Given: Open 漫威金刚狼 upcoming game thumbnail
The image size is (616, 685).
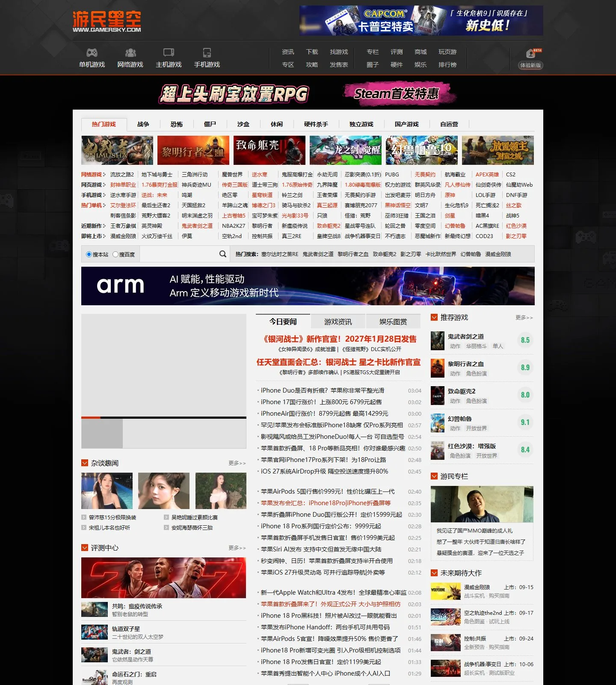Looking at the screenshot, I should pos(446,591).
